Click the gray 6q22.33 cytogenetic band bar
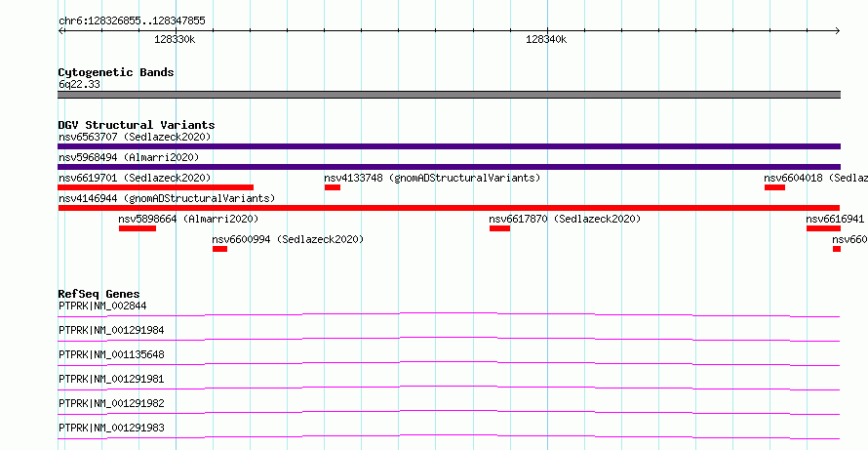 (449, 95)
